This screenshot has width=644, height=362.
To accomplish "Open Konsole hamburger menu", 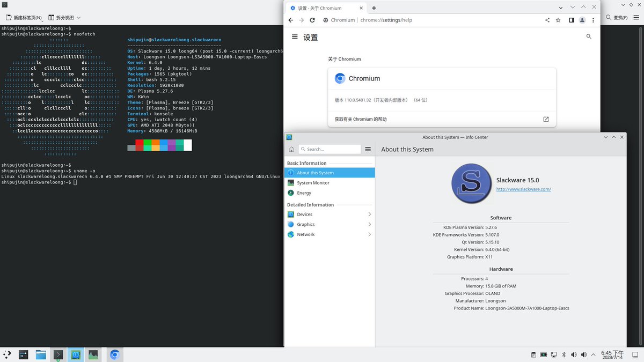I will [637, 18].
